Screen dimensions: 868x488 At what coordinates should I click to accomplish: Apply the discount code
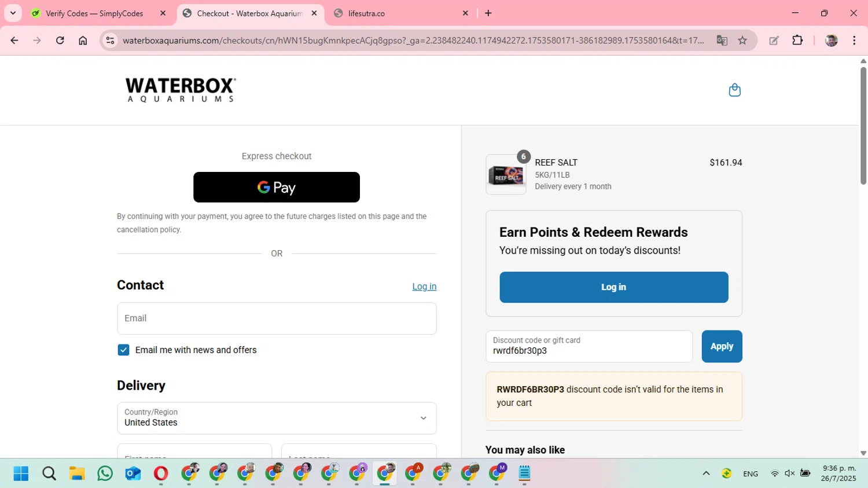[722, 346]
